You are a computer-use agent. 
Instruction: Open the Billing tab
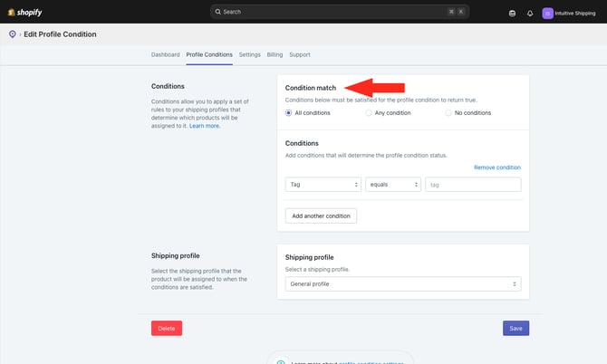point(275,54)
